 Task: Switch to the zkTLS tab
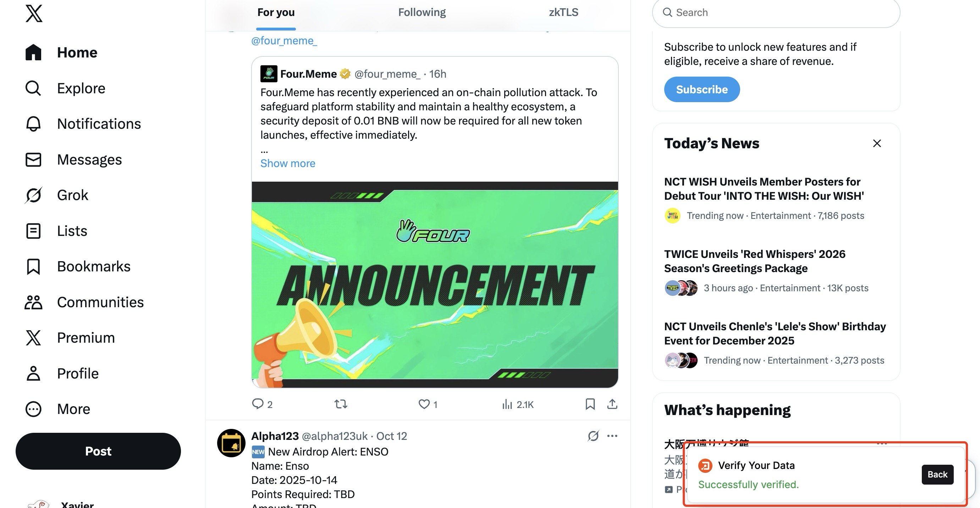coord(563,12)
